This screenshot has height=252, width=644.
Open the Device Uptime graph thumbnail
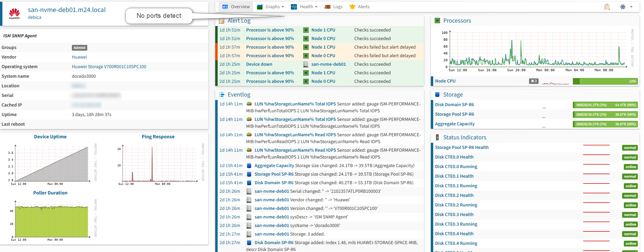tap(51, 164)
